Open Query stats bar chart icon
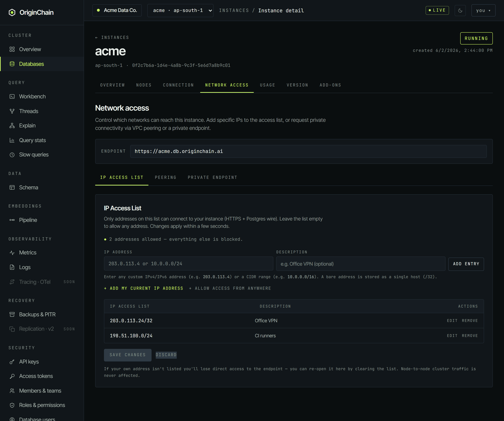This screenshot has width=504, height=421. coord(12,140)
